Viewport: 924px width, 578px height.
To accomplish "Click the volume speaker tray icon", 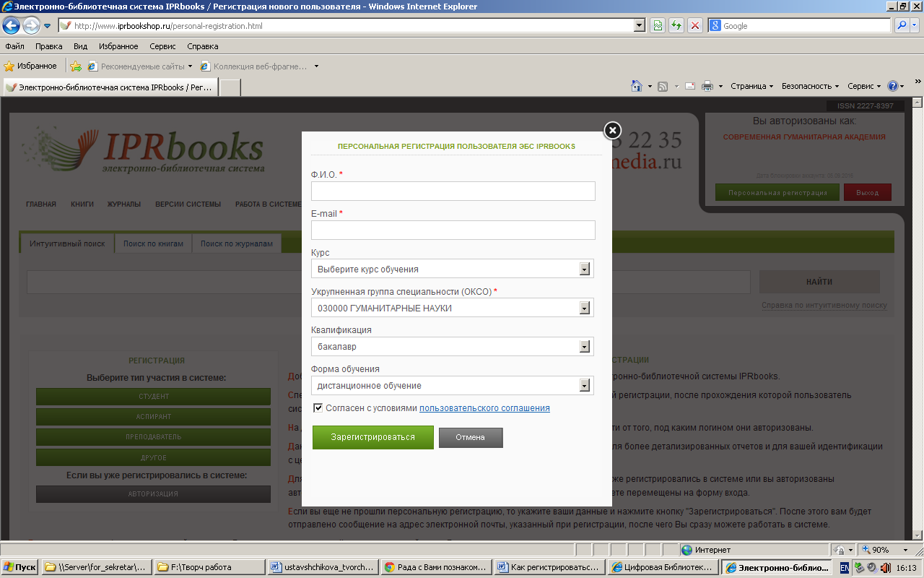I will (884, 567).
